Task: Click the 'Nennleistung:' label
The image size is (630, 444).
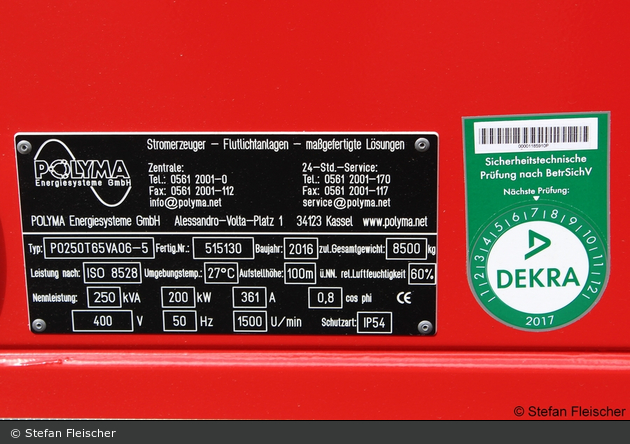Action: point(55,298)
